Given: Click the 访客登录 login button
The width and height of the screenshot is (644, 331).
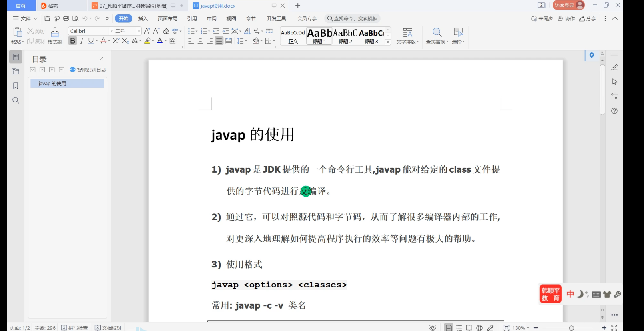Looking at the screenshot, I should pos(568,5).
